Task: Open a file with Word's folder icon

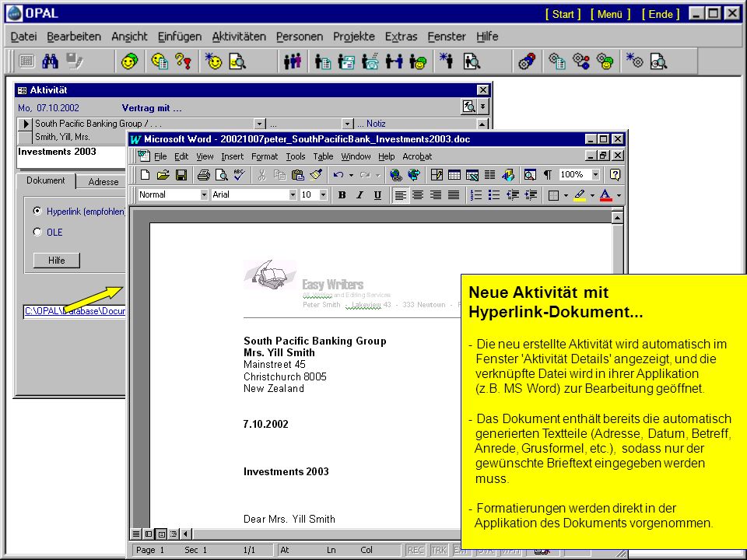Action: pyautogui.click(x=163, y=175)
